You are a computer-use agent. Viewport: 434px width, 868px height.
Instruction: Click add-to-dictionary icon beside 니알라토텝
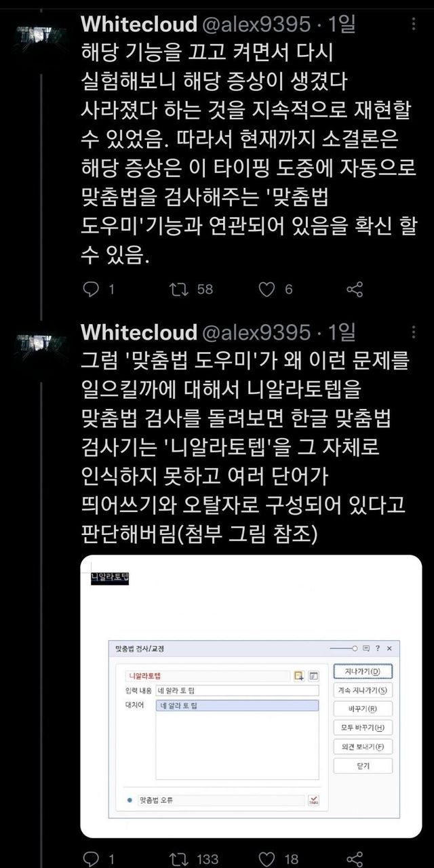299,675
